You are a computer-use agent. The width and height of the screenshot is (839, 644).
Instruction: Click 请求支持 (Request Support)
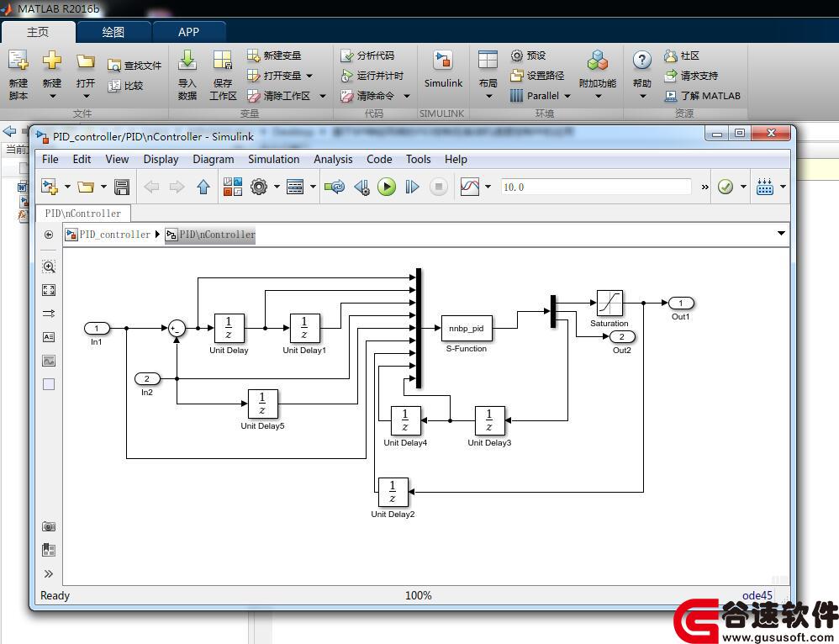(691, 76)
